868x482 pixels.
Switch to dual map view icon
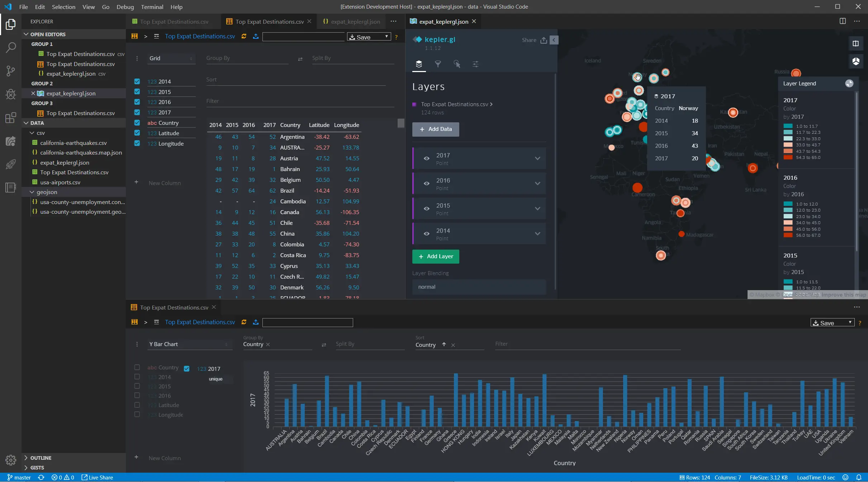tap(856, 44)
